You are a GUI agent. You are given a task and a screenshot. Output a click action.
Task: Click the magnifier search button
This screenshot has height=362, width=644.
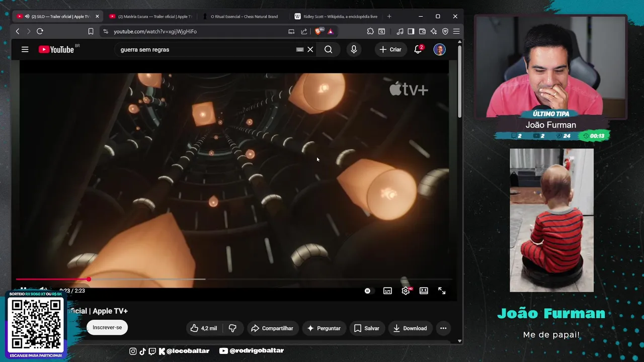tap(329, 49)
